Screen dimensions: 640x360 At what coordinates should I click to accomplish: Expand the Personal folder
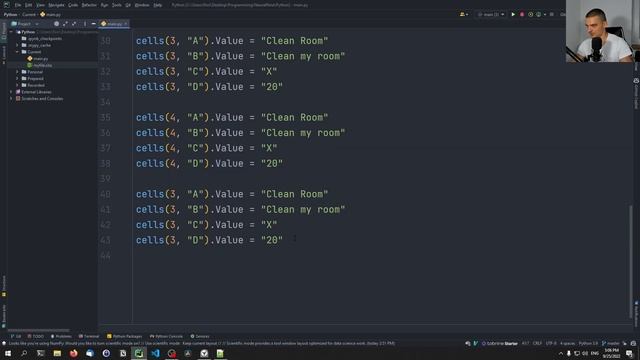click(x=18, y=72)
